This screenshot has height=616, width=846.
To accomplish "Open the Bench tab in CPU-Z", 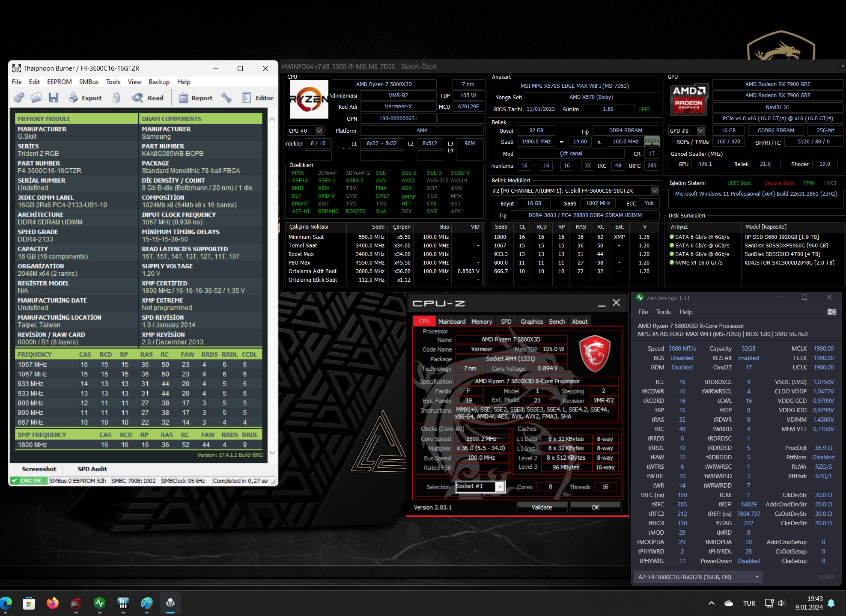I will 557,321.
